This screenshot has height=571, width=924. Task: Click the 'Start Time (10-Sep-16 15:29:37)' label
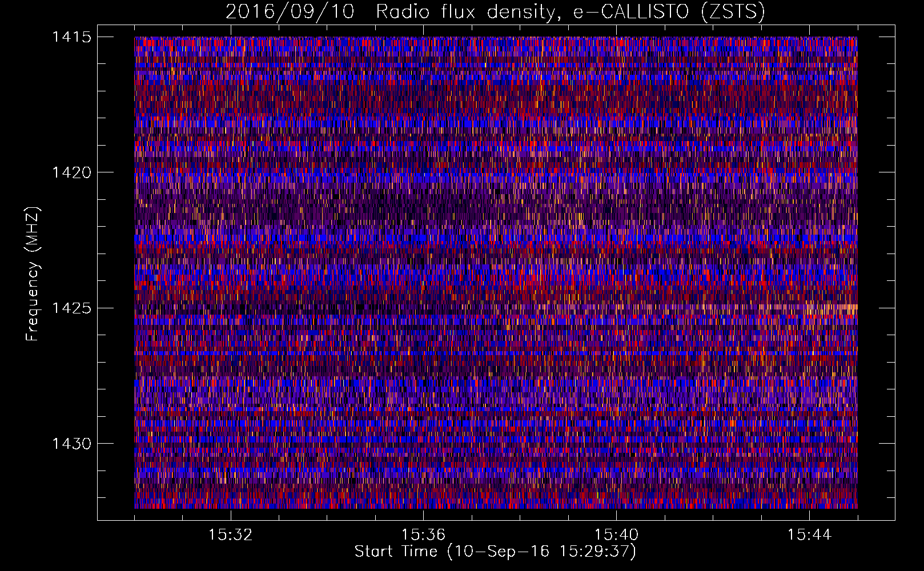pos(495,552)
